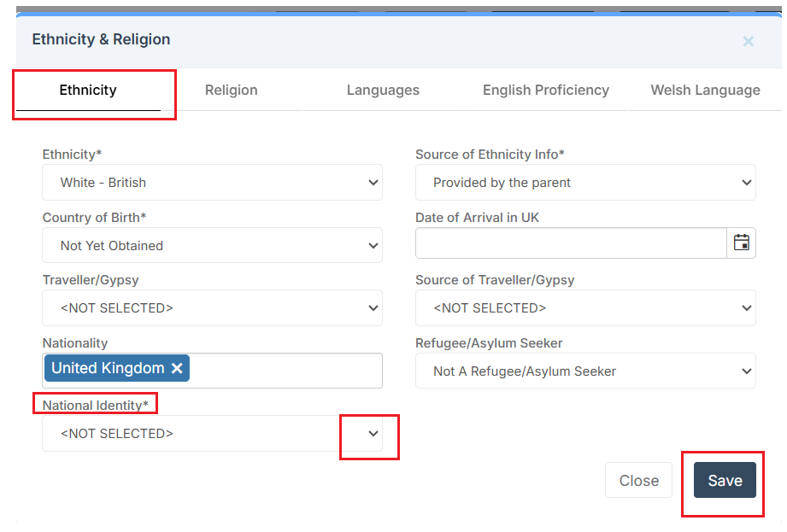Remove the United Kingdom nationality tag
787x532 pixels.
177,368
